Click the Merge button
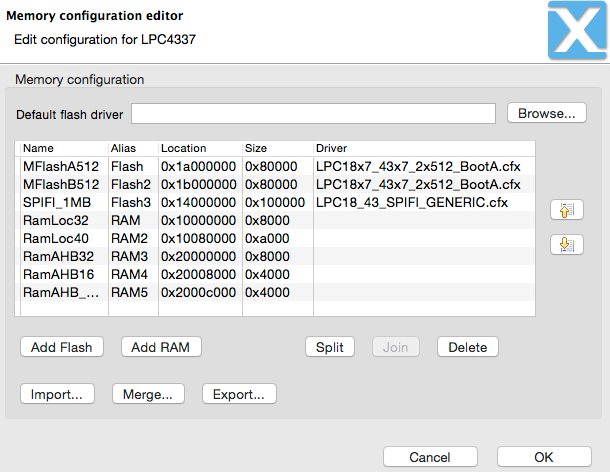 [148, 394]
